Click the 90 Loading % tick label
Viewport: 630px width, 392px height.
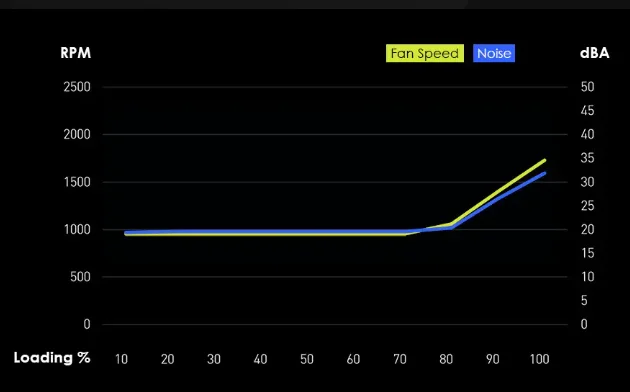(x=493, y=359)
